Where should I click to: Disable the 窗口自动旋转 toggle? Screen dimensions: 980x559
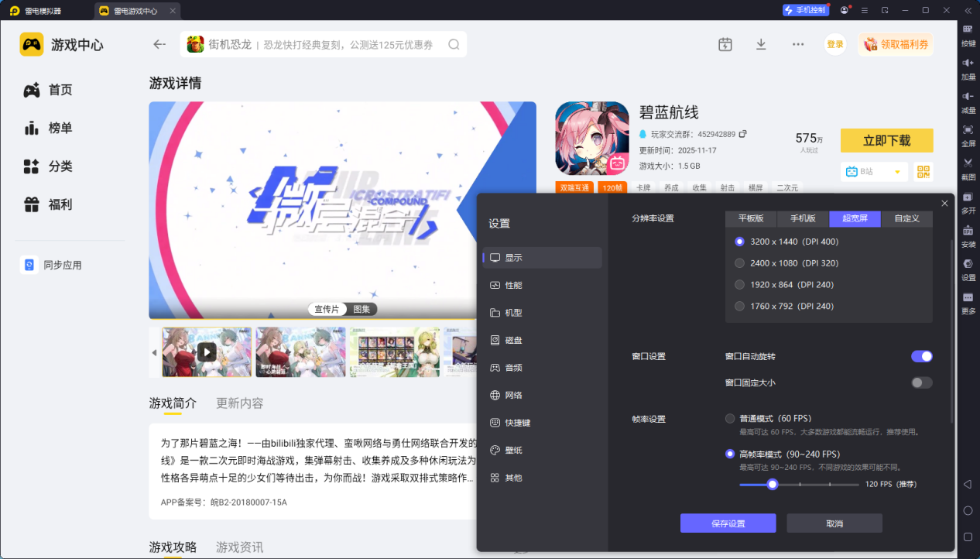point(922,356)
